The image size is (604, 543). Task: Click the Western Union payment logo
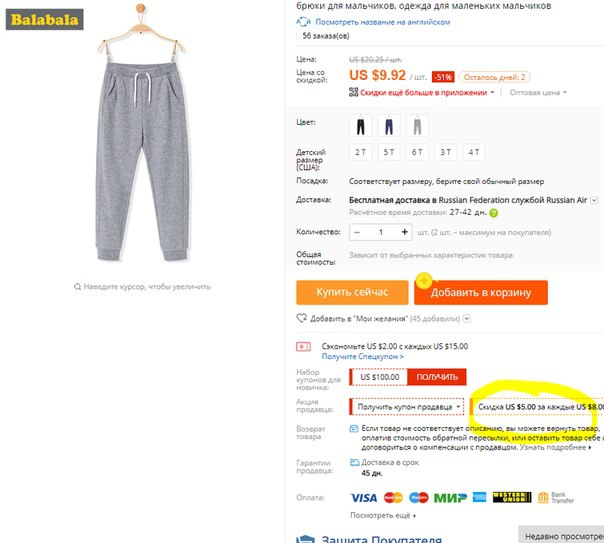point(512,497)
